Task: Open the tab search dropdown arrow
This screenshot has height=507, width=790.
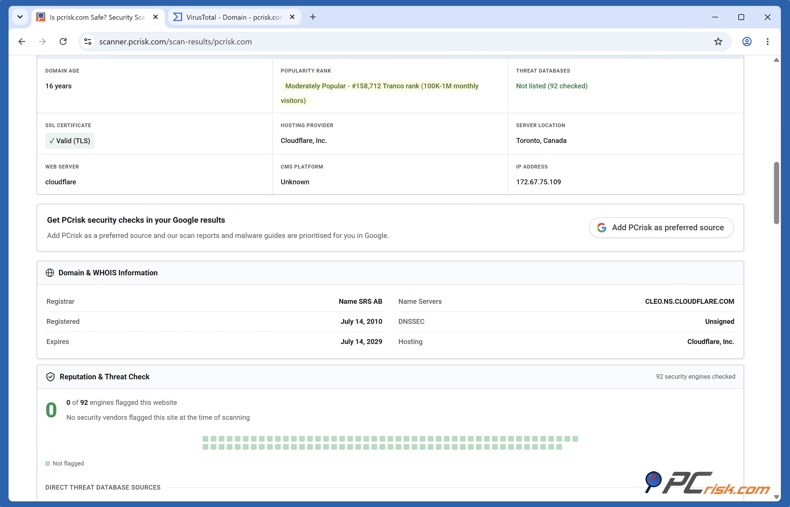Action: tap(20, 17)
